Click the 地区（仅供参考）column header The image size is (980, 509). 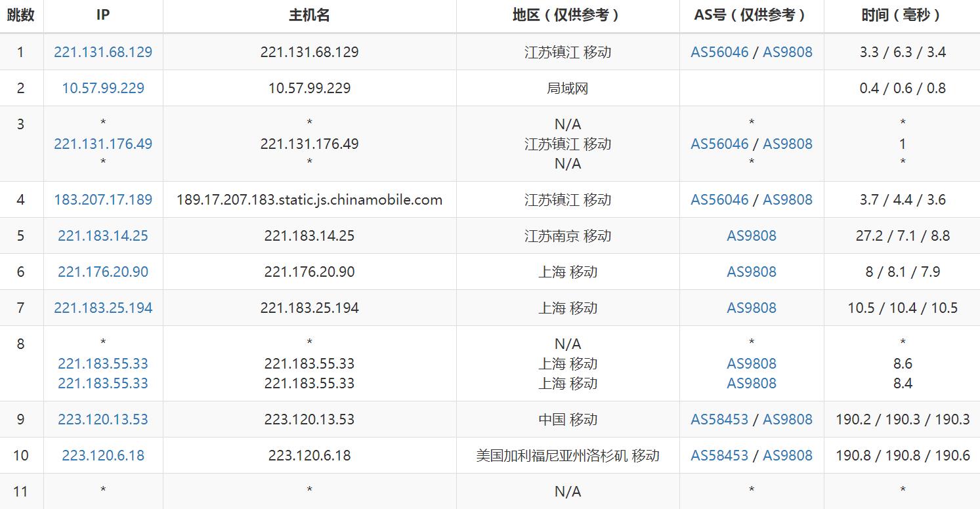(568, 15)
